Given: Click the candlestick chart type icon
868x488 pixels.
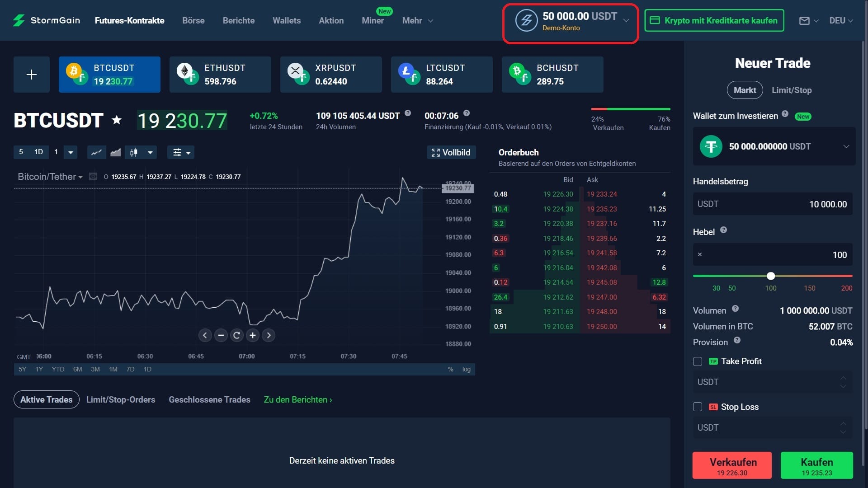Looking at the screenshot, I should point(134,153).
